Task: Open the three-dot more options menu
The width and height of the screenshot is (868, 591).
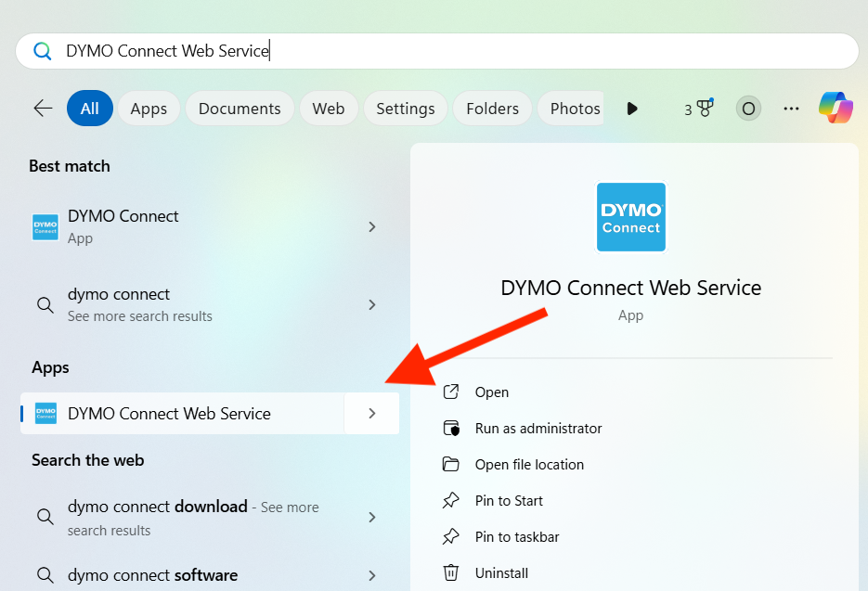Action: (x=791, y=109)
